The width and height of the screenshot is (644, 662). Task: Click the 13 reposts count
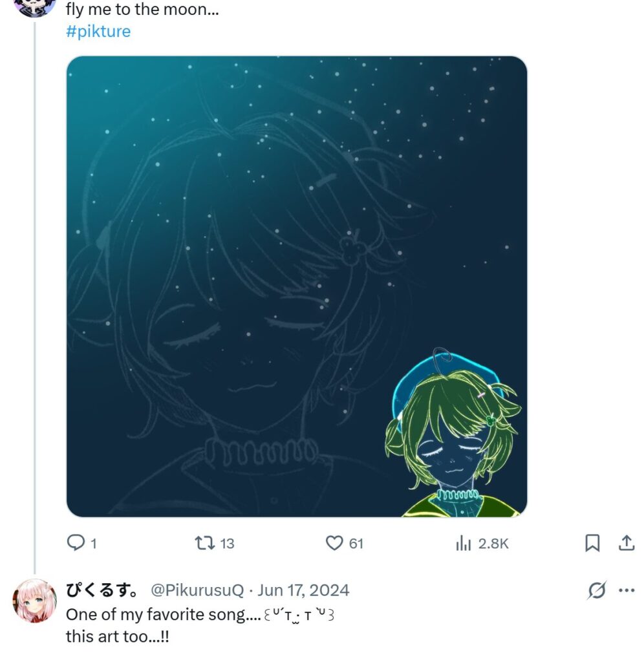point(227,543)
